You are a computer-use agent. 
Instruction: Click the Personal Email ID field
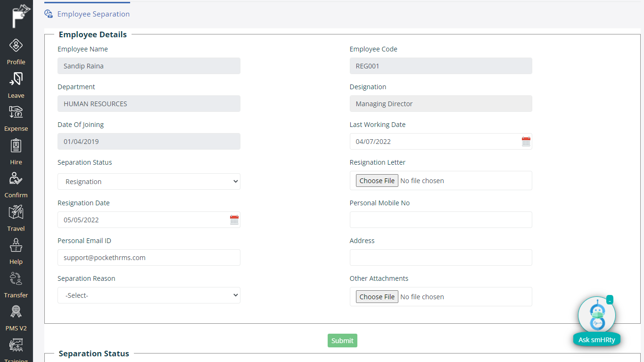[149, 258]
